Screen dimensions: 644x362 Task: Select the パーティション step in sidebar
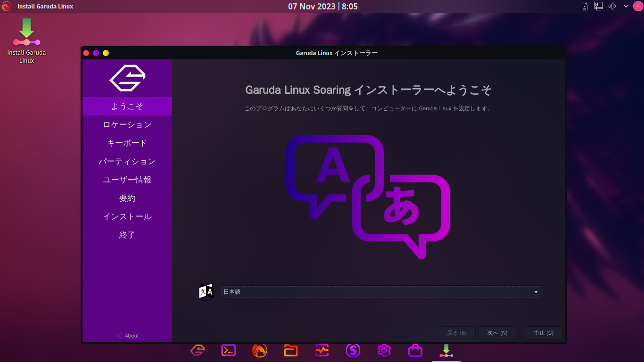pos(127,161)
